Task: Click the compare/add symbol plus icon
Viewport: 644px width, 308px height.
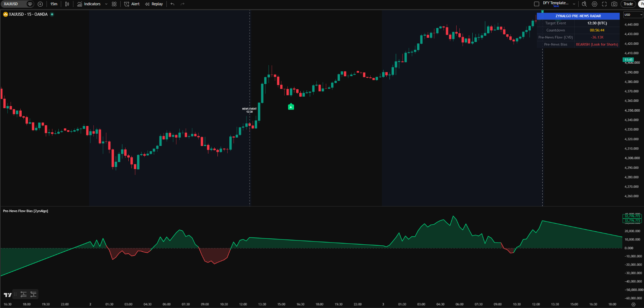Action: click(x=40, y=4)
